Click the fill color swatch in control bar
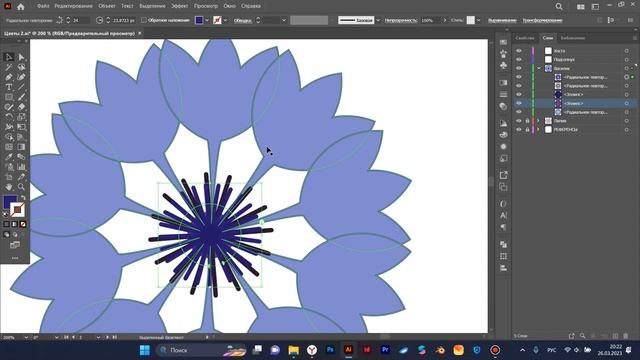 click(199, 20)
